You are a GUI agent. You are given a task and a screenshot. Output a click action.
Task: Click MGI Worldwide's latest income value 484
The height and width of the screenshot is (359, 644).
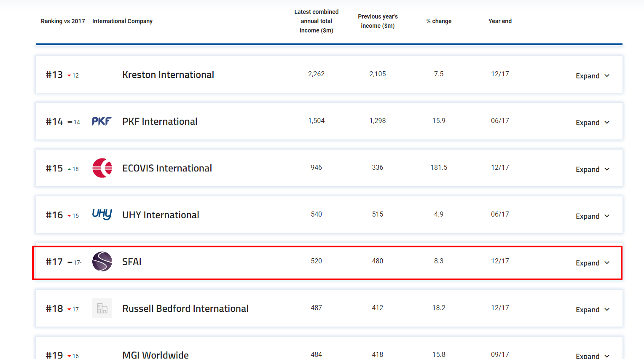pos(317,355)
